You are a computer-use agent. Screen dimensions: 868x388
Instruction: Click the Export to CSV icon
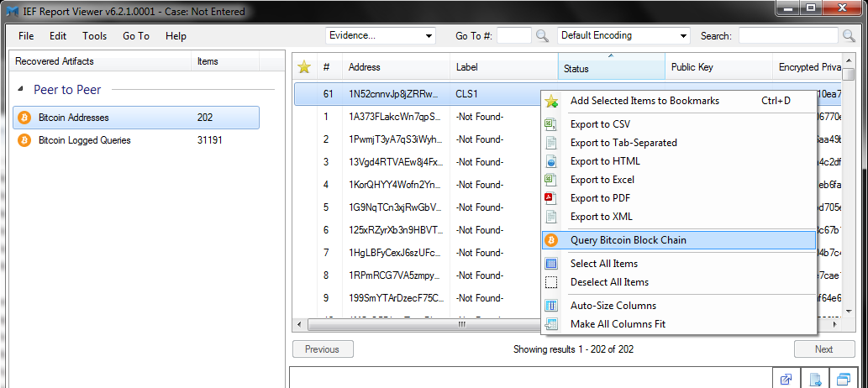[x=550, y=124]
